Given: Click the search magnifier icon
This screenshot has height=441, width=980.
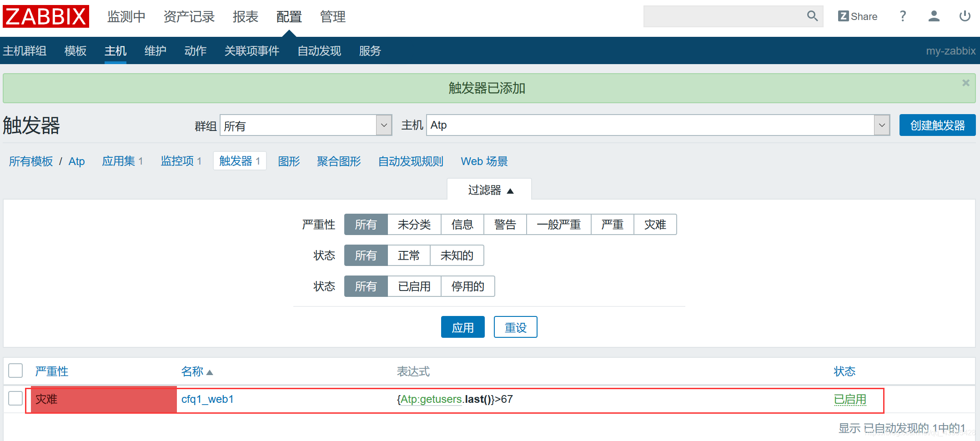Looking at the screenshot, I should pos(812,16).
